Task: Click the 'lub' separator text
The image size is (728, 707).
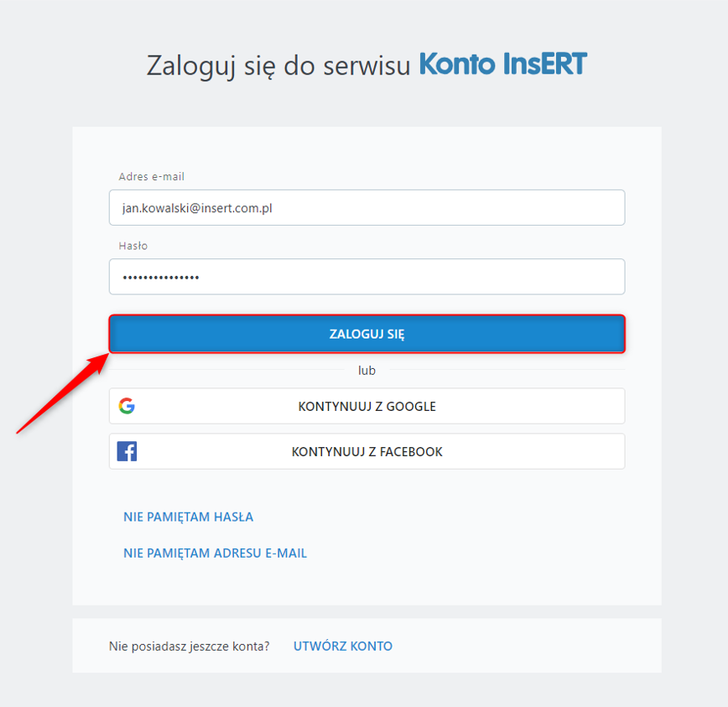Action: coord(367,370)
